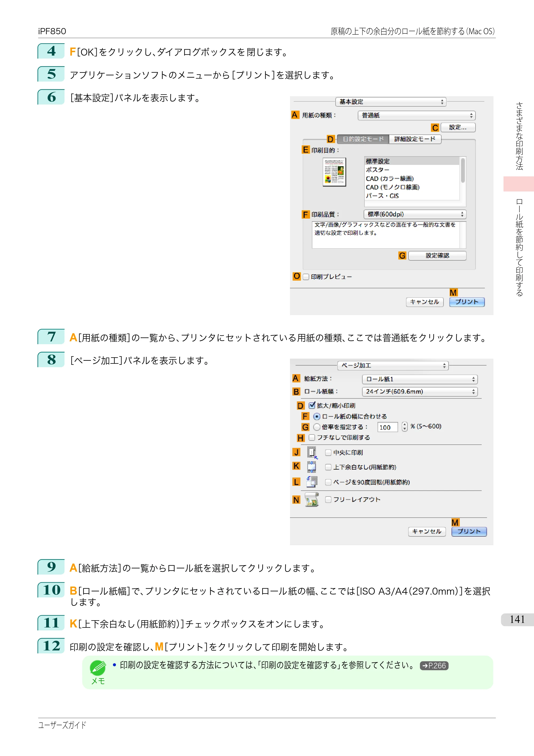Click the free layout roll paper icon

(312, 499)
